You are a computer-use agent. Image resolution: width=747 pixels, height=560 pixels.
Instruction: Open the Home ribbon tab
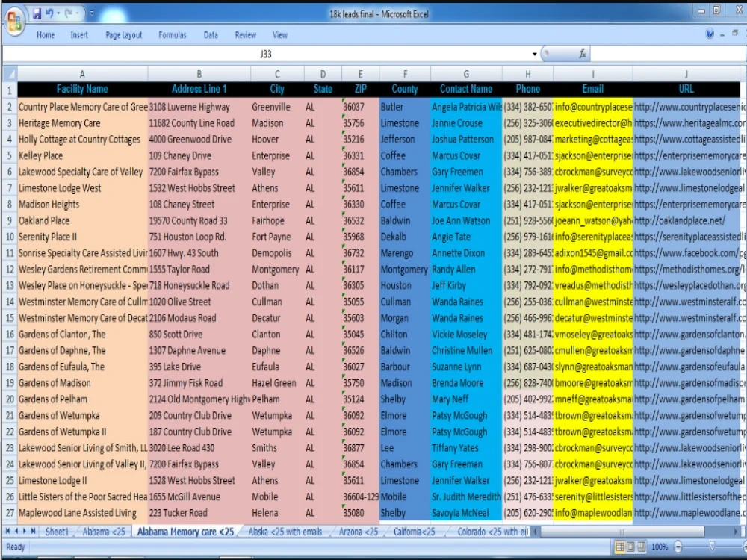46,35
